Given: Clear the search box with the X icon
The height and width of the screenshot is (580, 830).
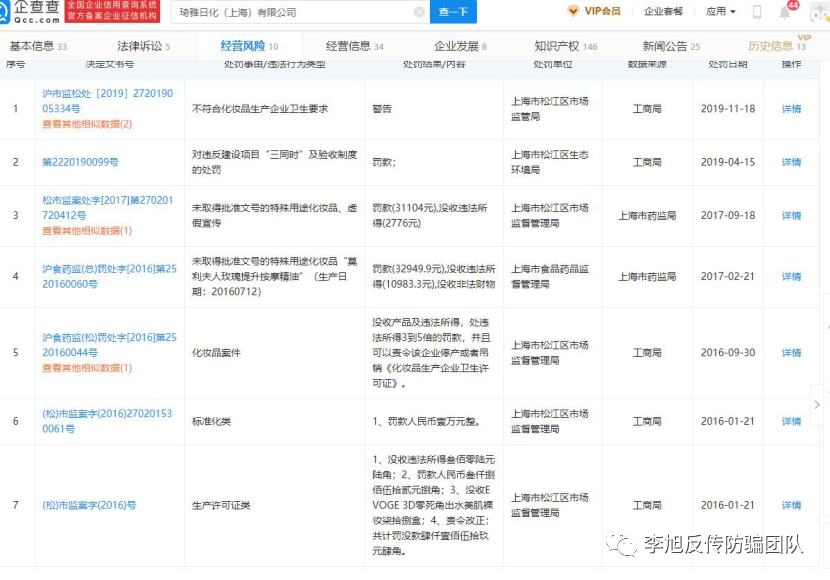Looking at the screenshot, I should tap(419, 12).
